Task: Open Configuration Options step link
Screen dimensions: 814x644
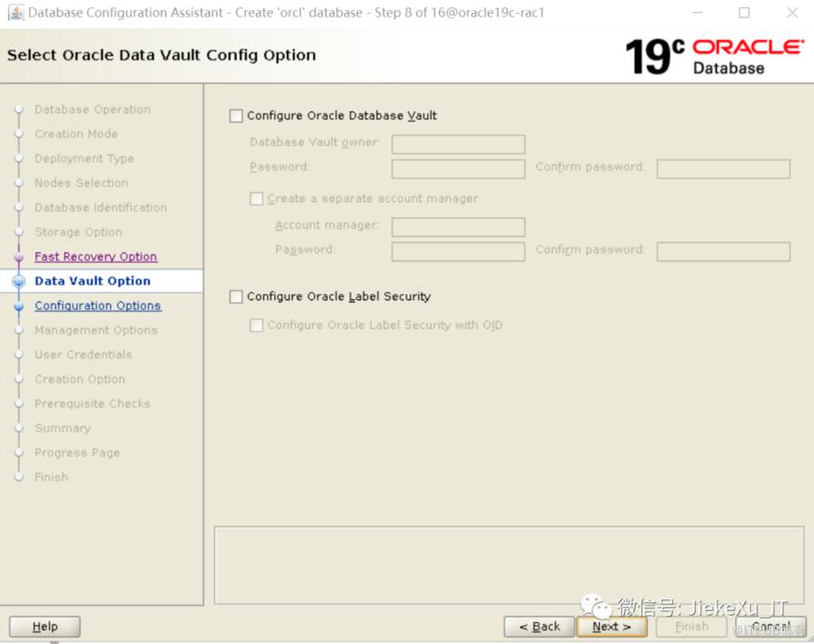Action: point(98,306)
